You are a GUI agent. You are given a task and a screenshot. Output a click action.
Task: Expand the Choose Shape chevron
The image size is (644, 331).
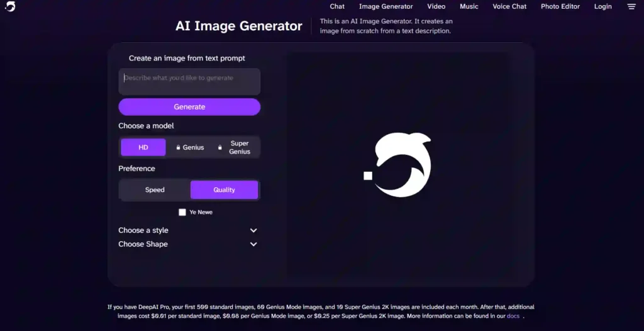(253, 244)
